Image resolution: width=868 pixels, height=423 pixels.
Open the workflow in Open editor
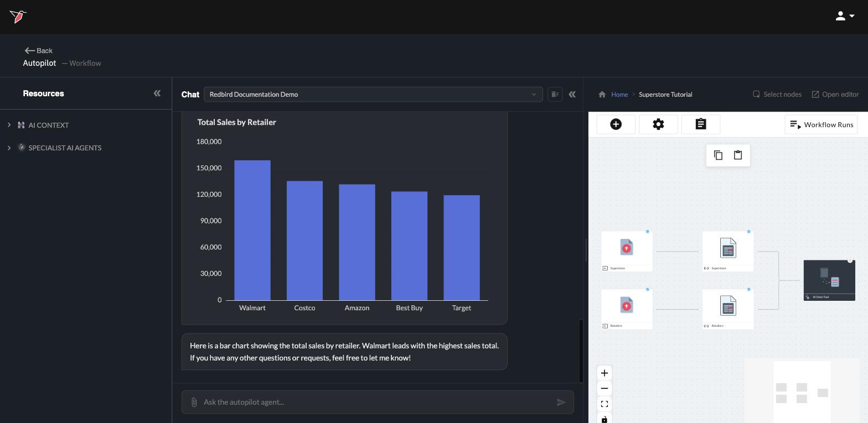(835, 95)
